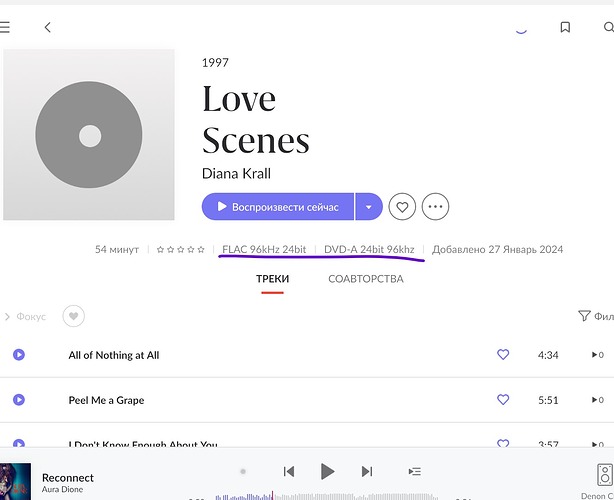The image size is (614, 500).
Task: Toggle heart for Peel Me a Grape
Action: click(503, 400)
